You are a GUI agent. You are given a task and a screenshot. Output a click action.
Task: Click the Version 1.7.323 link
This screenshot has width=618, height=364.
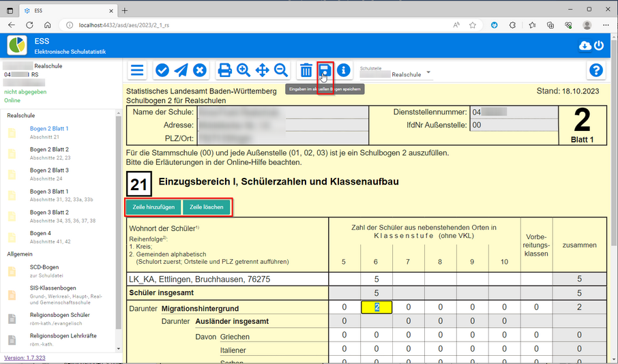(x=25, y=357)
